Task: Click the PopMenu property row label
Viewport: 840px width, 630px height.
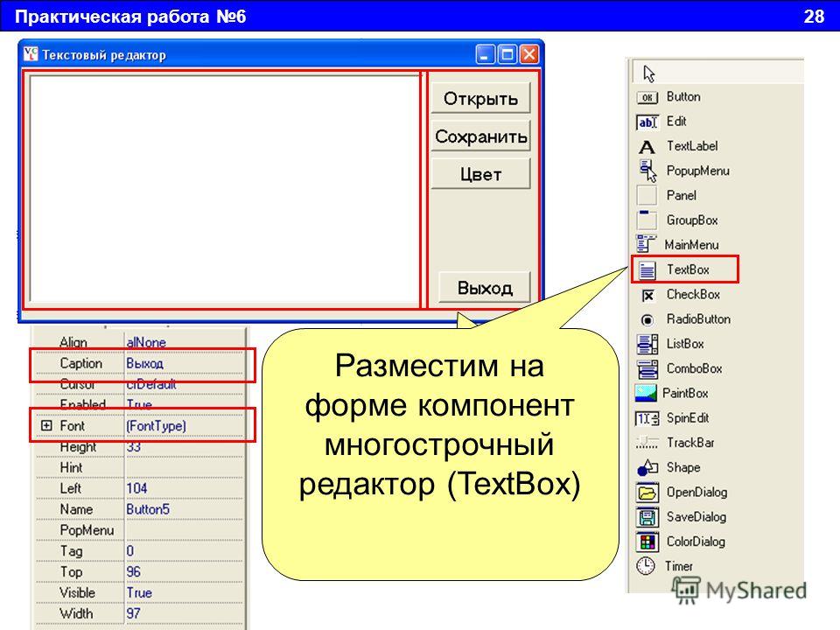Action: coord(87,530)
